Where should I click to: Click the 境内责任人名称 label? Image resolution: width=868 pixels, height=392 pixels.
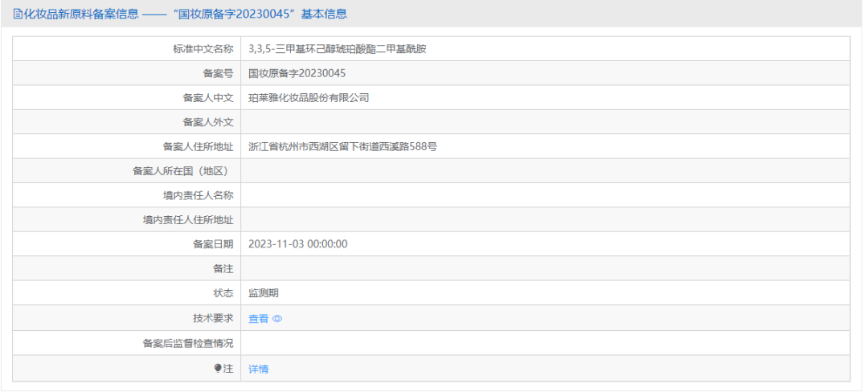pos(199,196)
